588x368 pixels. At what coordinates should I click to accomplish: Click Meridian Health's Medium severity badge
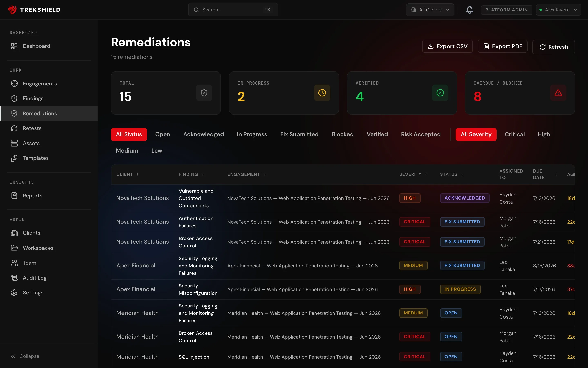[x=413, y=313]
